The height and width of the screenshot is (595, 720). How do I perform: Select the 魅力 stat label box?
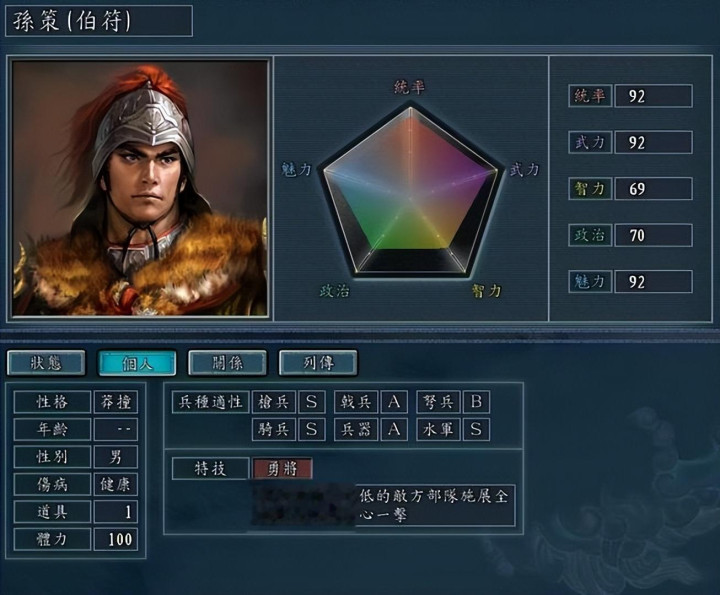tap(590, 281)
